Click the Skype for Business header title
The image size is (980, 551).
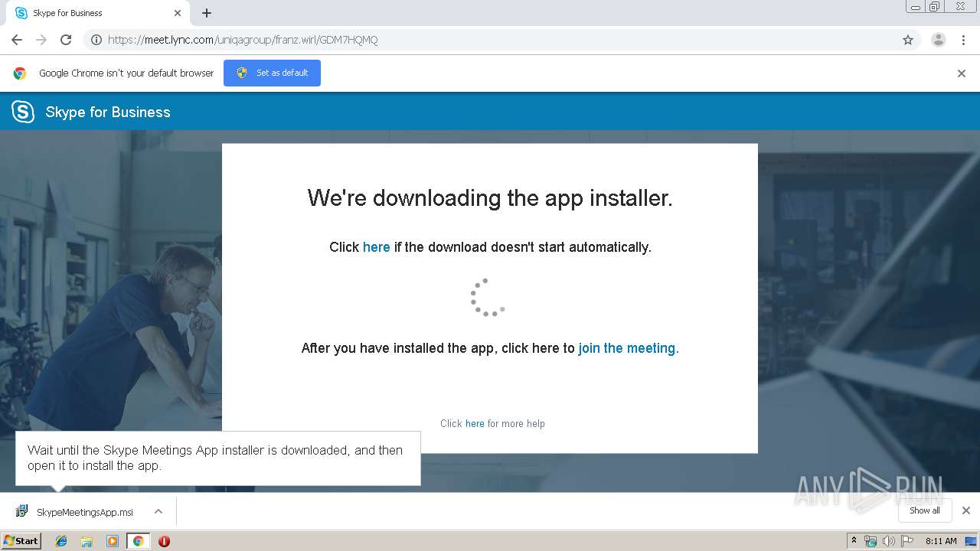(x=108, y=112)
